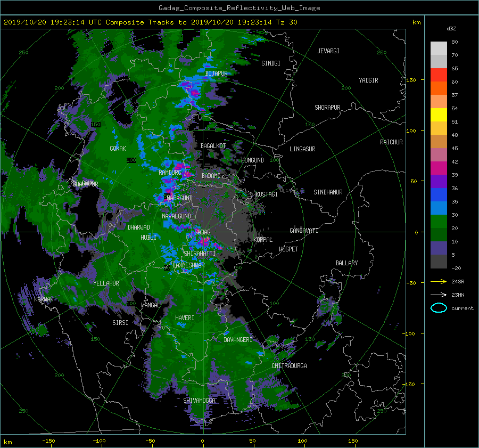Click the dBZ legend heading
The image size is (479, 448).
[451, 29]
